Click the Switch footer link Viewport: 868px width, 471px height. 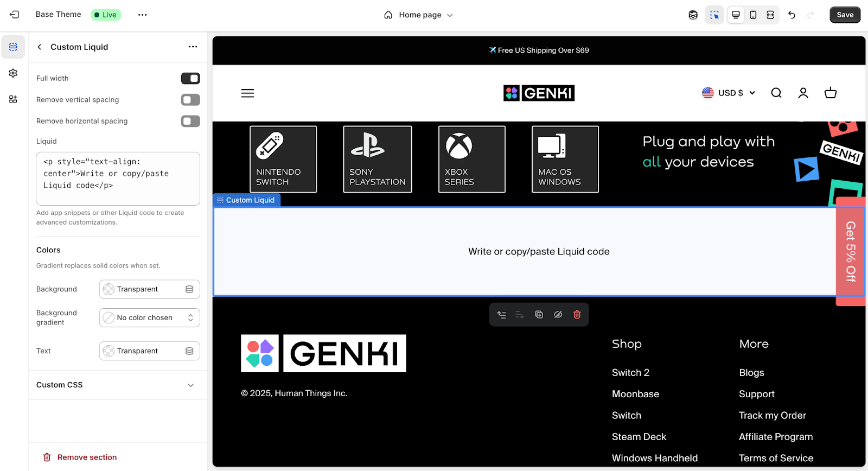(627, 416)
